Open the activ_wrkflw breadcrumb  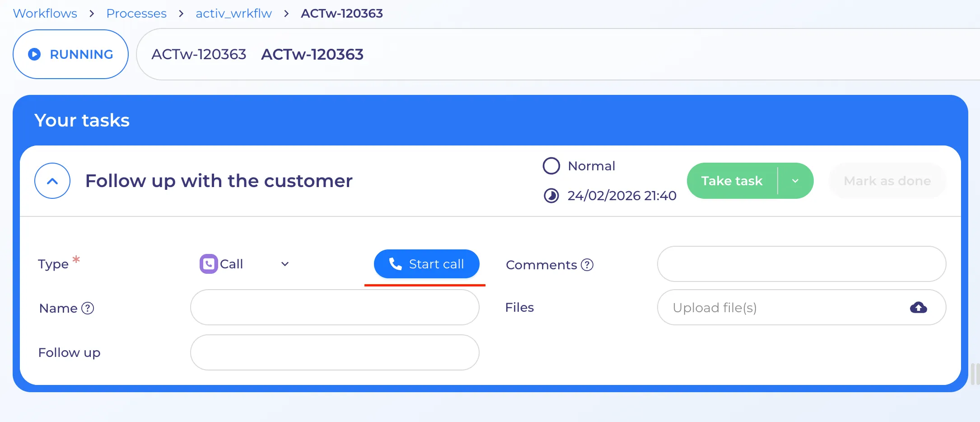tap(233, 14)
